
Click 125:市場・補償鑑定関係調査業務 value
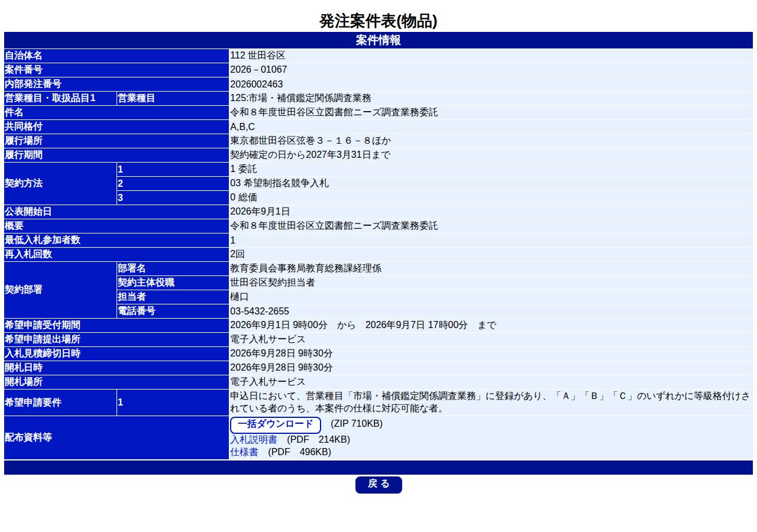pos(300,98)
